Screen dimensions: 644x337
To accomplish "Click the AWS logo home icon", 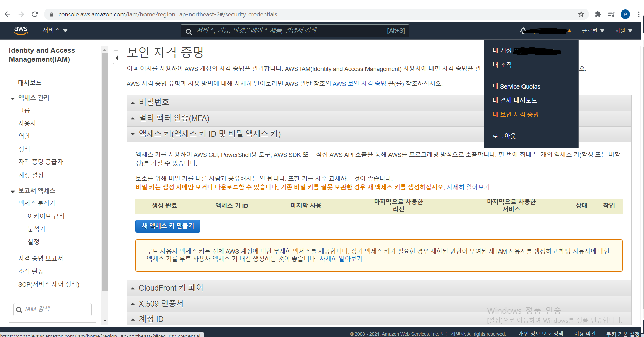I will [21, 30].
